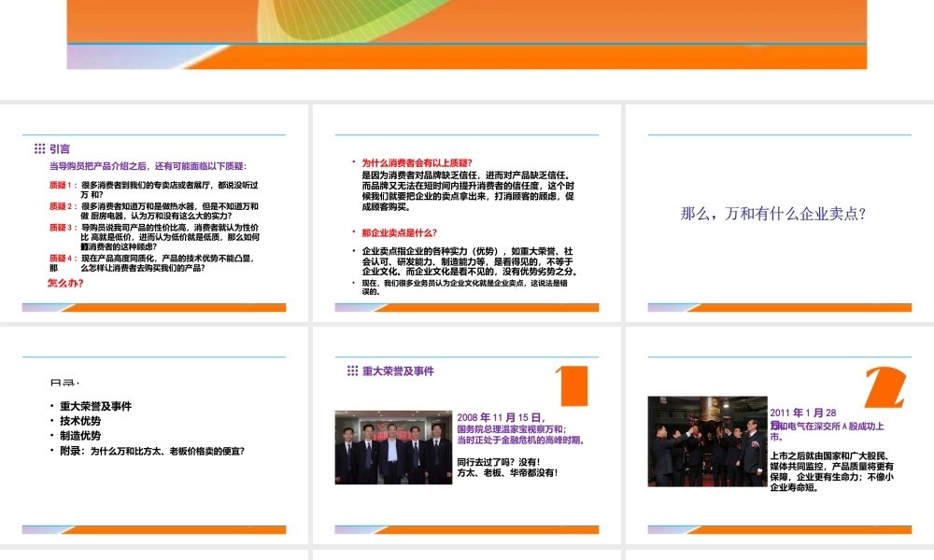Click the text 方太、老板、华帝都没有!
Viewport: 934px width, 560px height.
coord(507,473)
